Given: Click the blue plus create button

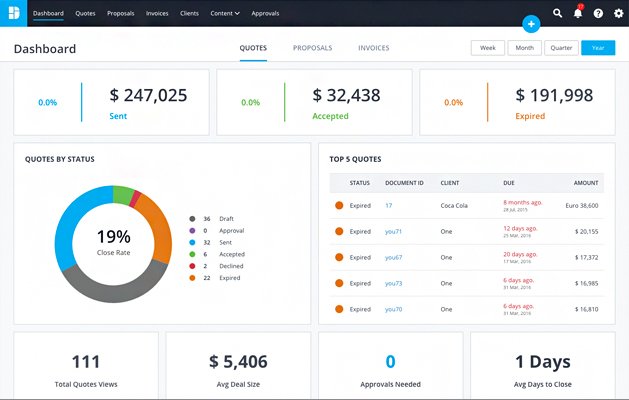Looking at the screenshot, I should 531,23.
